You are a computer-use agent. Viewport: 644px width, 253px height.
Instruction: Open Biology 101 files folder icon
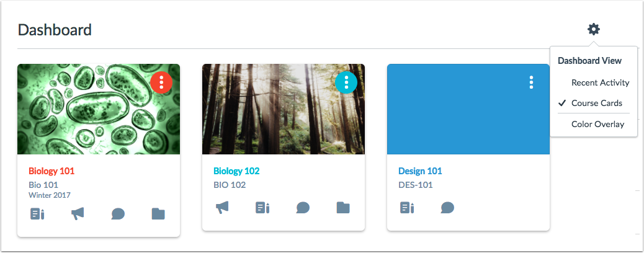(158, 214)
